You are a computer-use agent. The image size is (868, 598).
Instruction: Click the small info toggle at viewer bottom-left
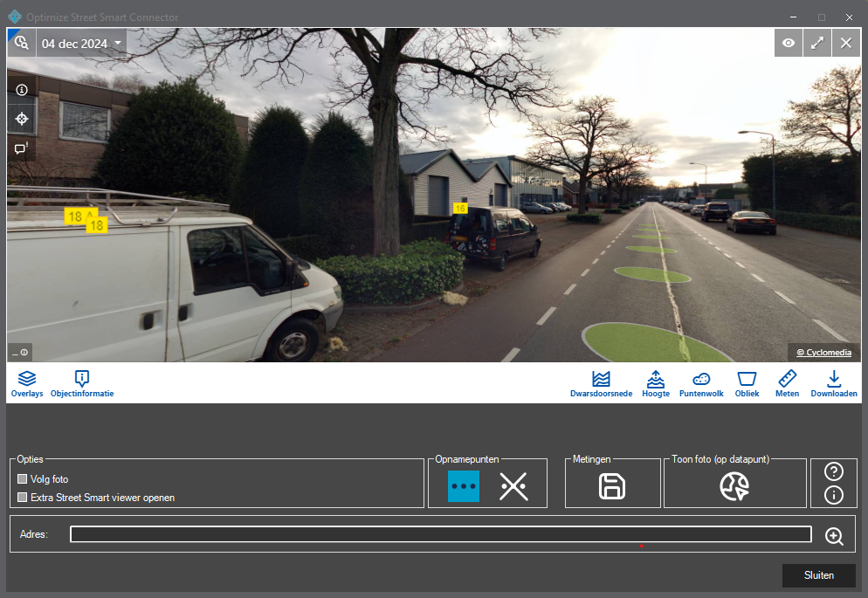pos(20,353)
